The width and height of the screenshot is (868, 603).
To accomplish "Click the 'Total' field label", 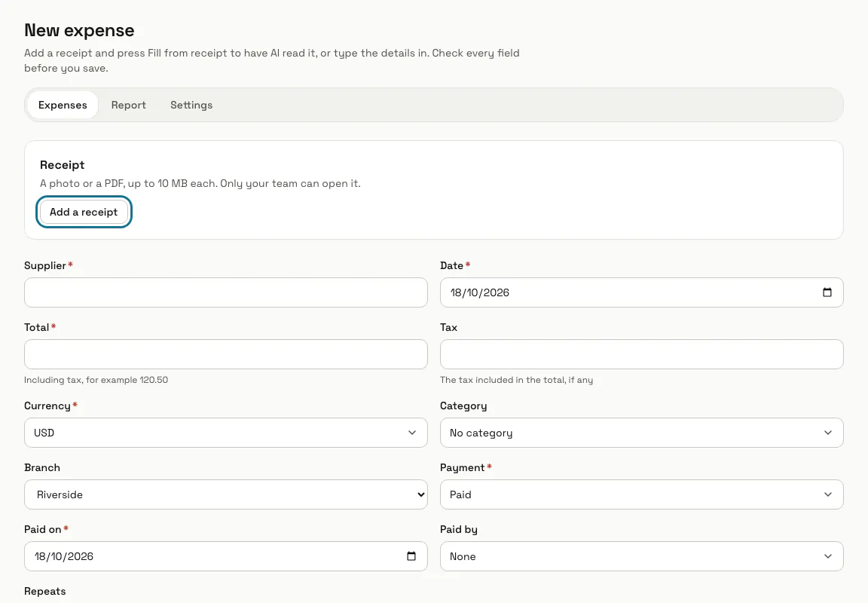I will [36, 327].
